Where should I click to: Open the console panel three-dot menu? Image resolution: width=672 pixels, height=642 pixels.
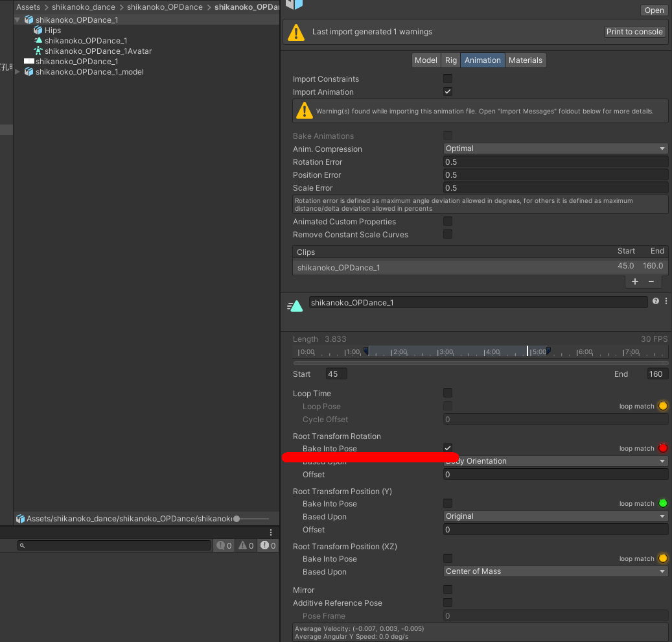271,532
